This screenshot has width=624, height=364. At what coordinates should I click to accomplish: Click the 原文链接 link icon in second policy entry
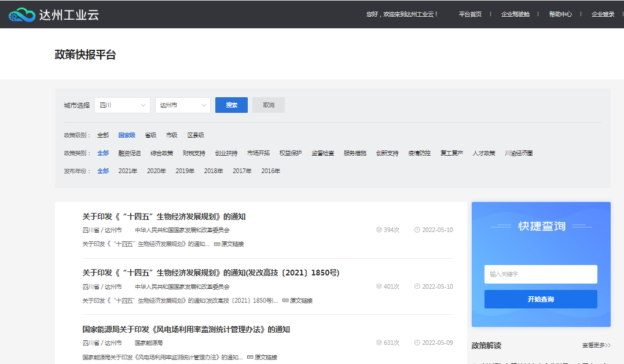[285, 301]
